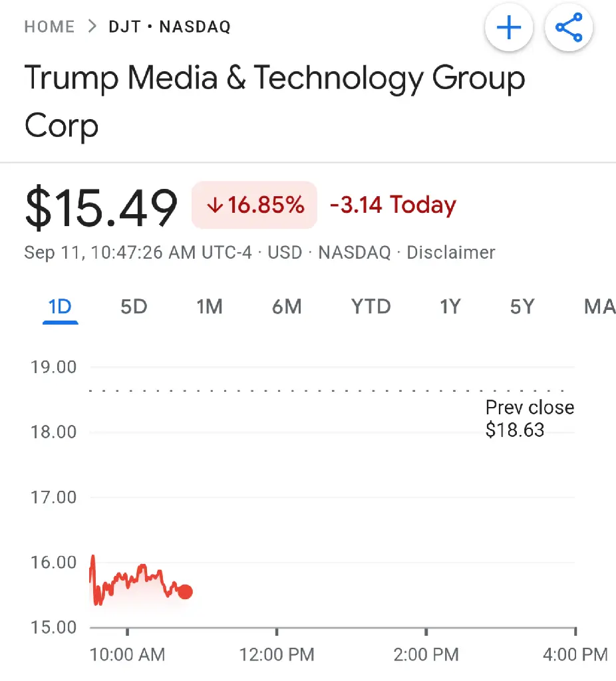
Task: Show the 1M chart range
Action: (210, 307)
